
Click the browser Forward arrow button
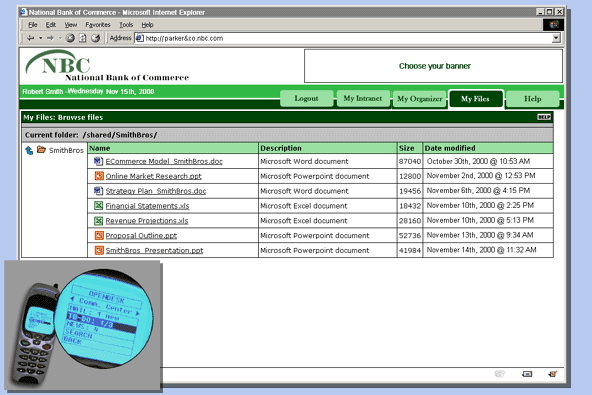[50, 38]
